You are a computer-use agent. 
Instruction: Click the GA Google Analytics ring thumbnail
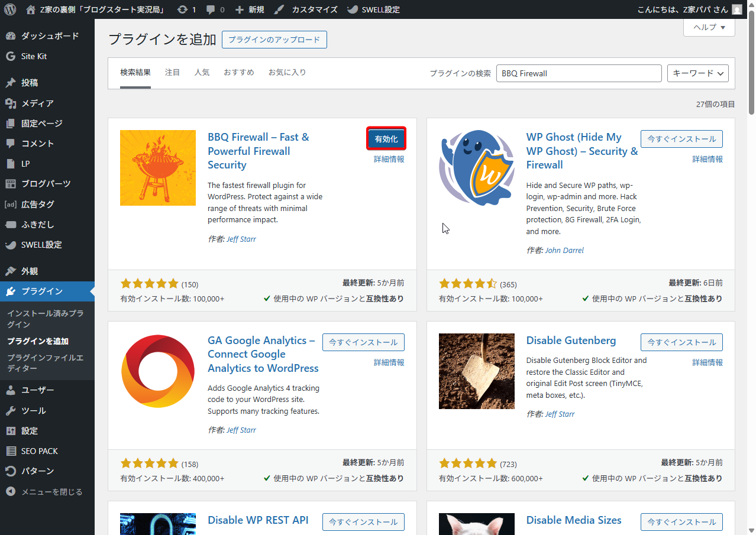pyautogui.click(x=158, y=371)
